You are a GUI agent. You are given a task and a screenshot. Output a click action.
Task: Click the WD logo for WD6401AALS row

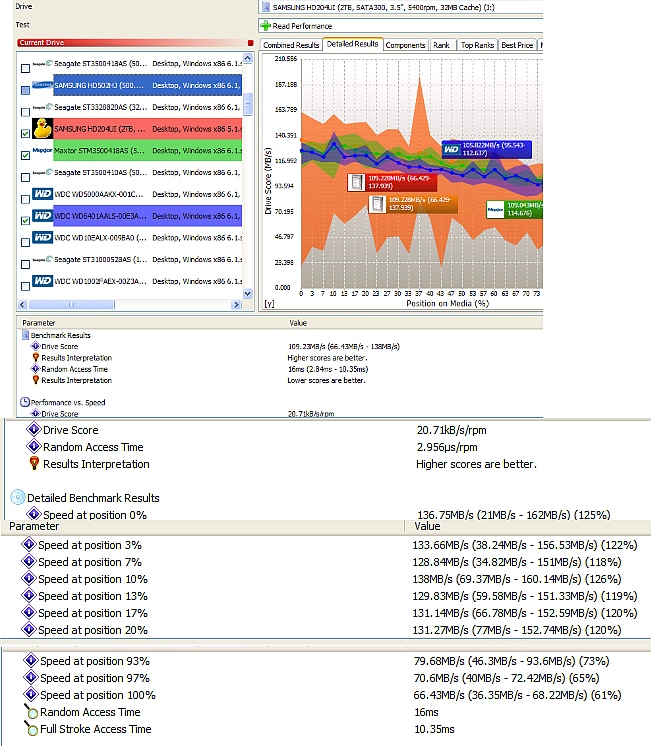(42, 216)
